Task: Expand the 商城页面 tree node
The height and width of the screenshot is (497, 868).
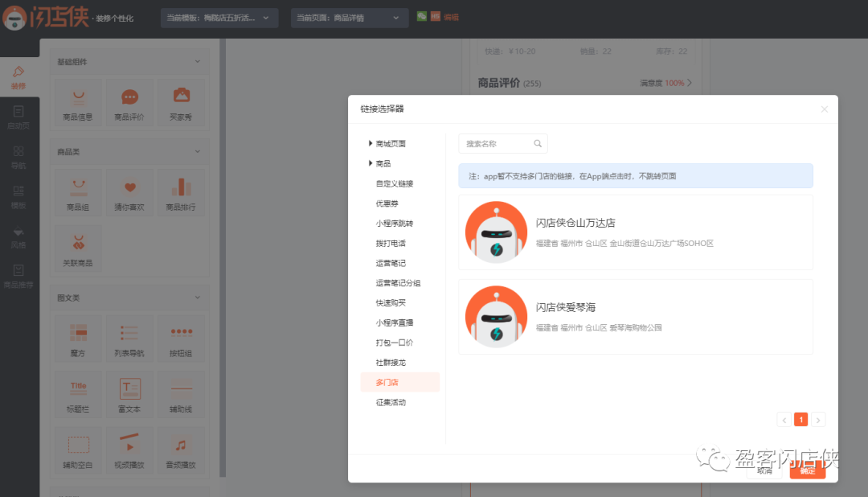Action: point(371,143)
